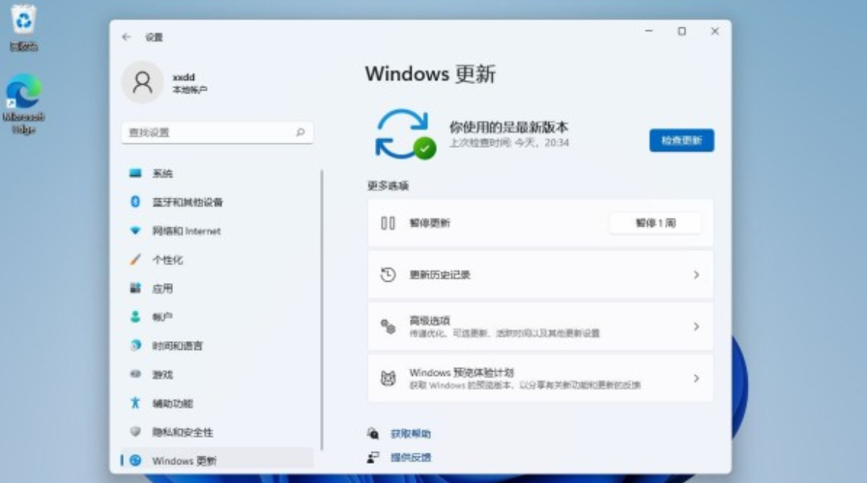Open 系统 in the sidebar

point(217,173)
